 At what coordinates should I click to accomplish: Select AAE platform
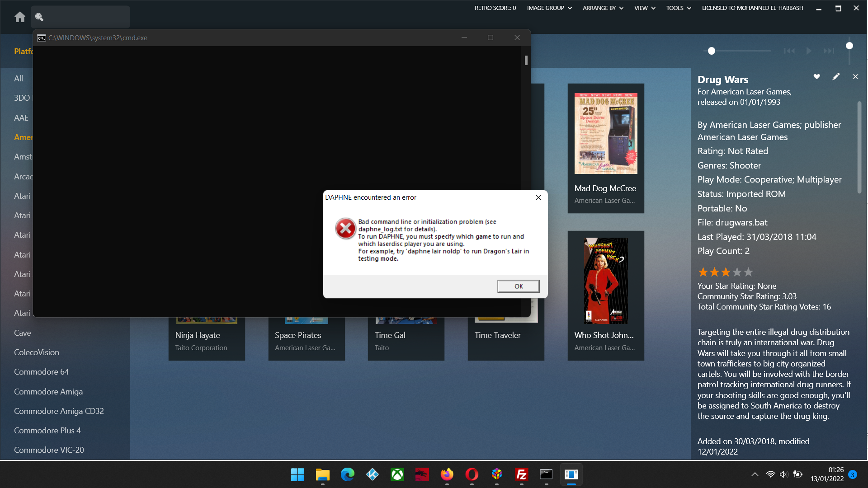[x=21, y=118]
